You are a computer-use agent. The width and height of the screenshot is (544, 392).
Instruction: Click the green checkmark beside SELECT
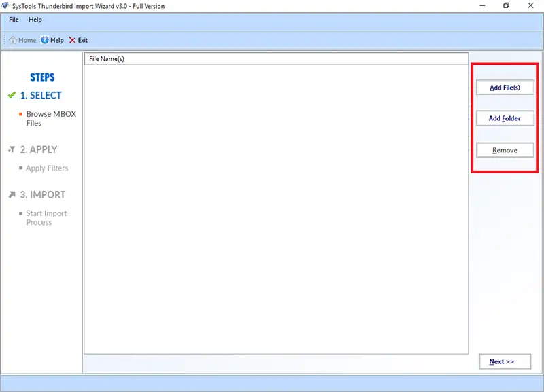(12, 95)
